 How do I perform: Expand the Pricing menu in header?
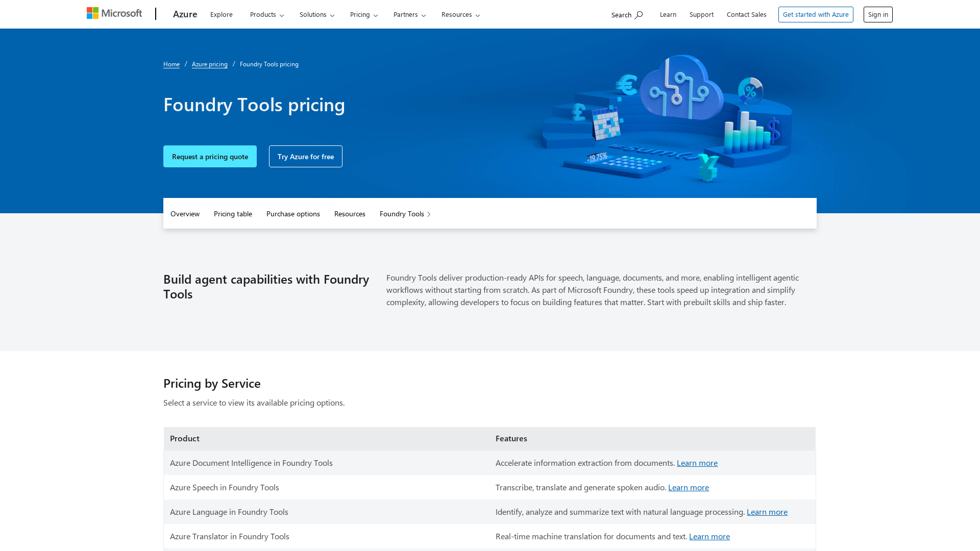pyautogui.click(x=363, y=15)
